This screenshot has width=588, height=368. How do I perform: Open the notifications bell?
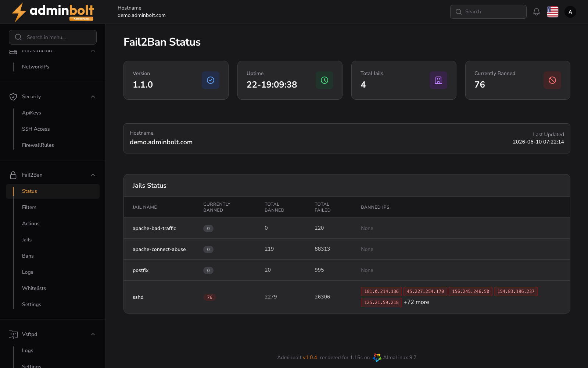(x=537, y=12)
